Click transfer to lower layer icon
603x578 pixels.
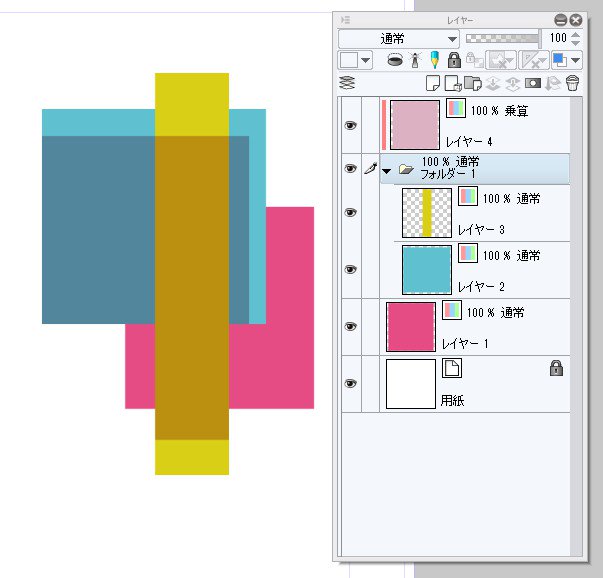coord(493,83)
